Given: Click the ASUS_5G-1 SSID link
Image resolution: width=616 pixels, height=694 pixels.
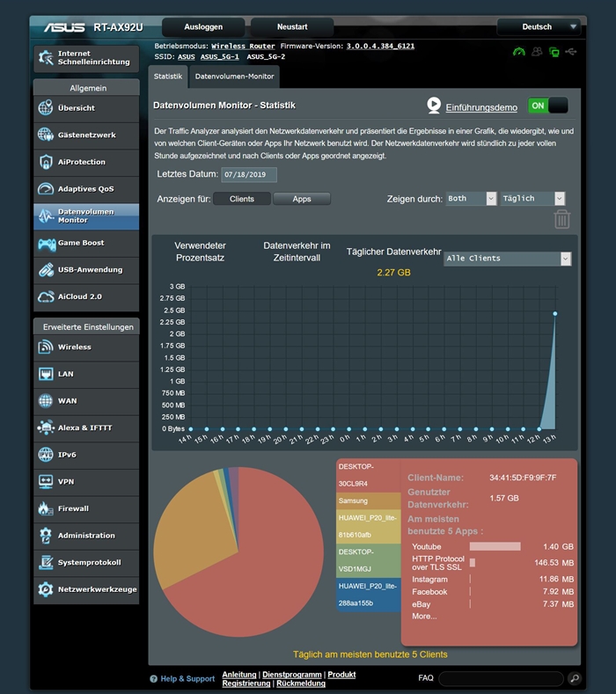Looking at the screenshot, I should 220,56.
